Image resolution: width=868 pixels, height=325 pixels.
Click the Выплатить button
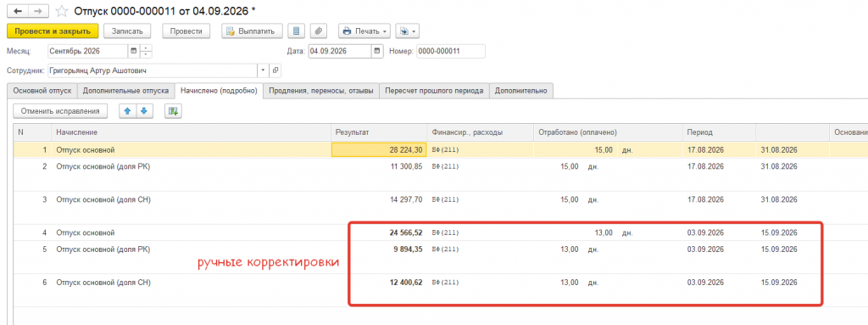(x=253, y=31)
